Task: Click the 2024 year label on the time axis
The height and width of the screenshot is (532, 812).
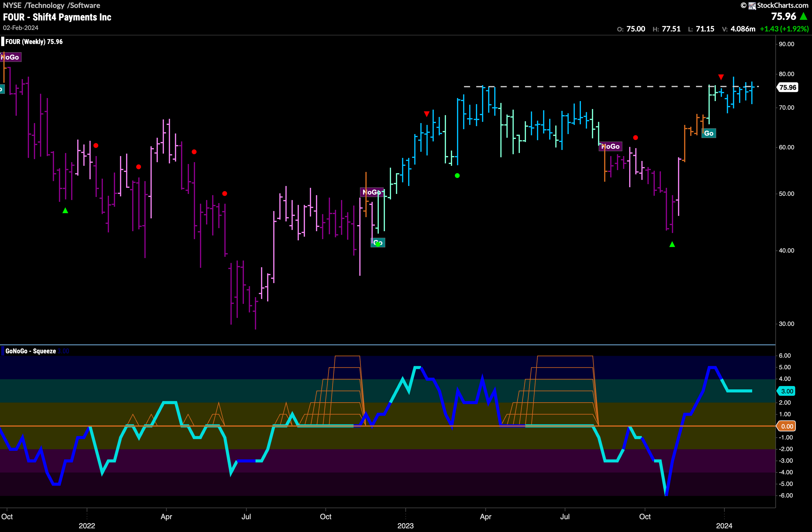Action: 724,526
